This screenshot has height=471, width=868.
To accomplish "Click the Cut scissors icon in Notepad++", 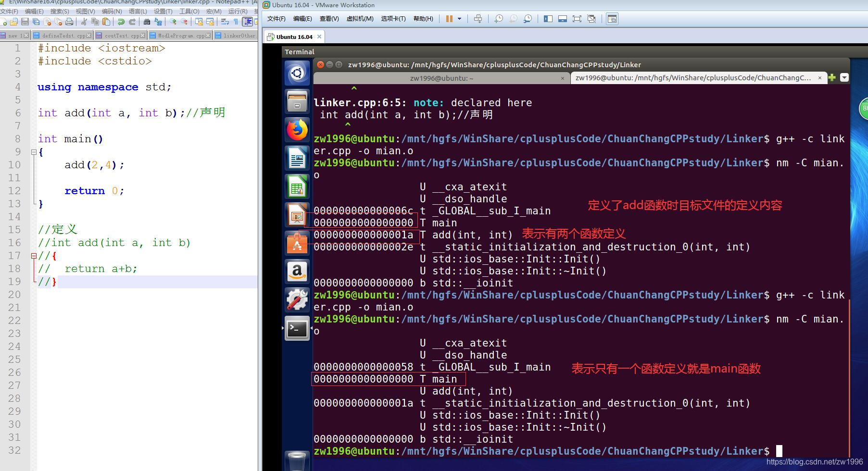I will (84, 22).
